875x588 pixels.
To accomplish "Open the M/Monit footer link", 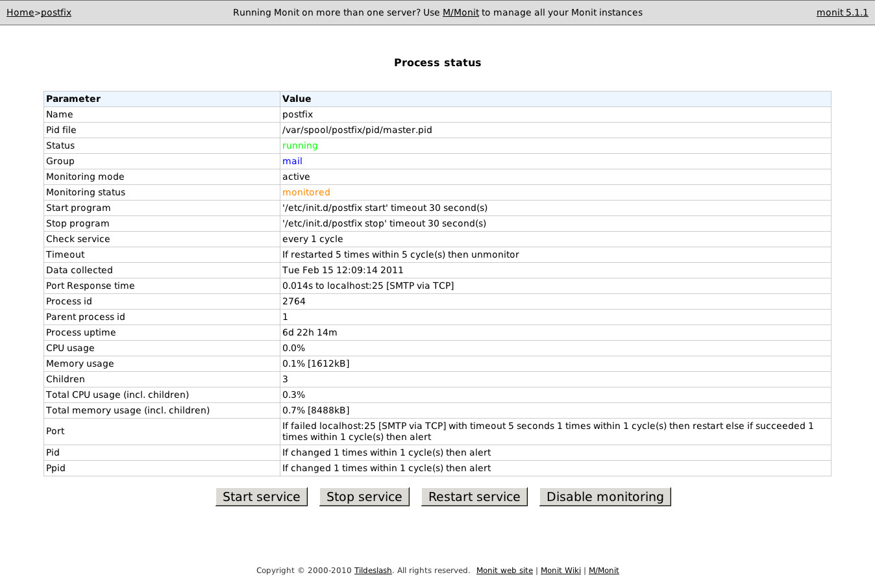I will coord(604,570).
